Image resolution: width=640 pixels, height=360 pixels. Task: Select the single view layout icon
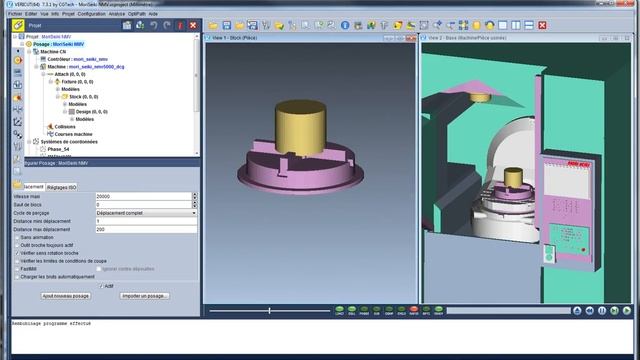click(x=503, y=25)
